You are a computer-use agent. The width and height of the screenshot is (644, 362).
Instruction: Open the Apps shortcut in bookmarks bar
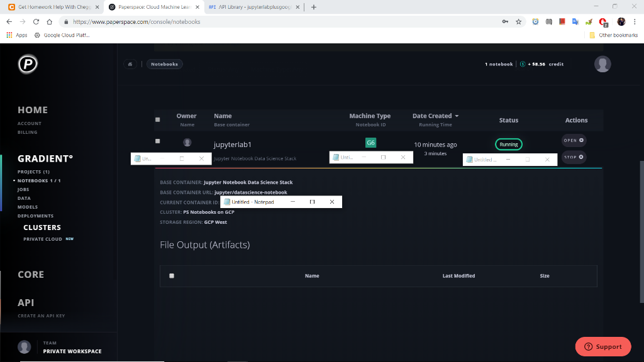pyautogui.click(x=17, y=35)
